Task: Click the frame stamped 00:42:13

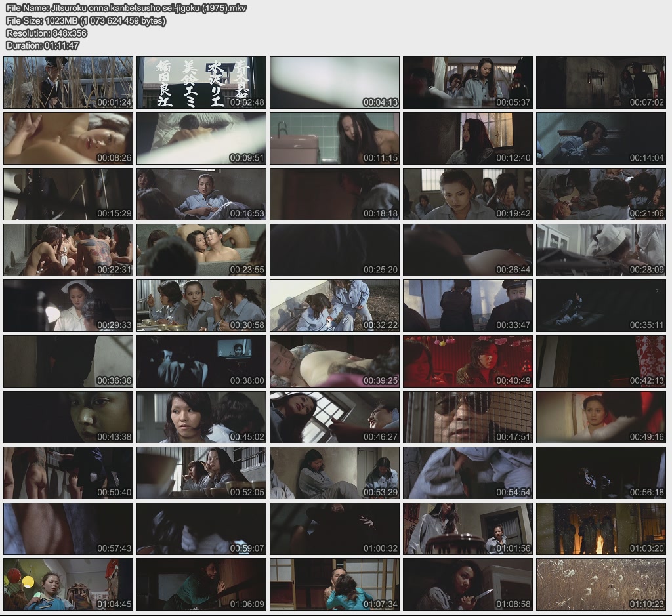Action: 601,361
